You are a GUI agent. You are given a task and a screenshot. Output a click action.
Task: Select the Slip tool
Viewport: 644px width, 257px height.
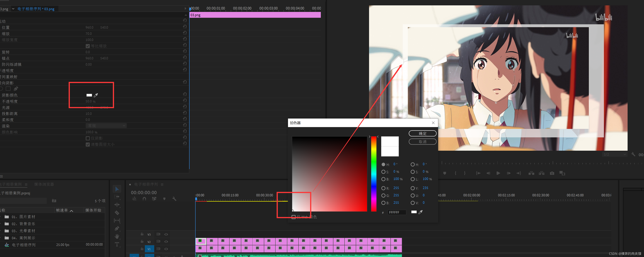point(117,221)
